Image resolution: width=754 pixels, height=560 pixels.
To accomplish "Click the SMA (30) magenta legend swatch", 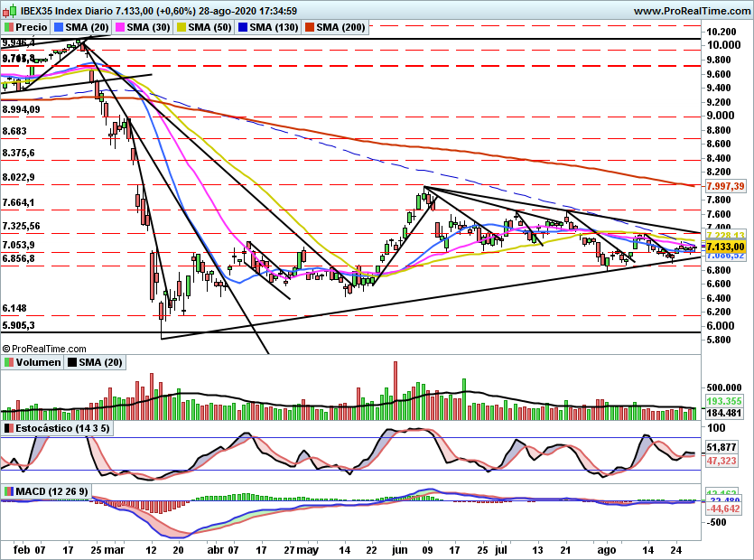I will [x=120, y=27].
